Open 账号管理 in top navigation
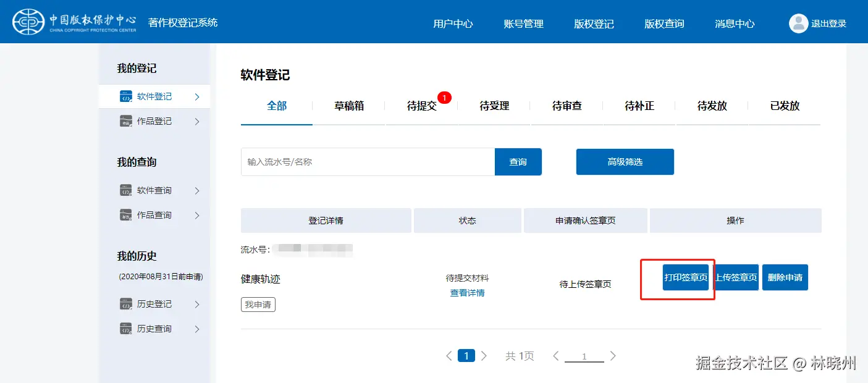Screen dimensions: 868x383 523,24
